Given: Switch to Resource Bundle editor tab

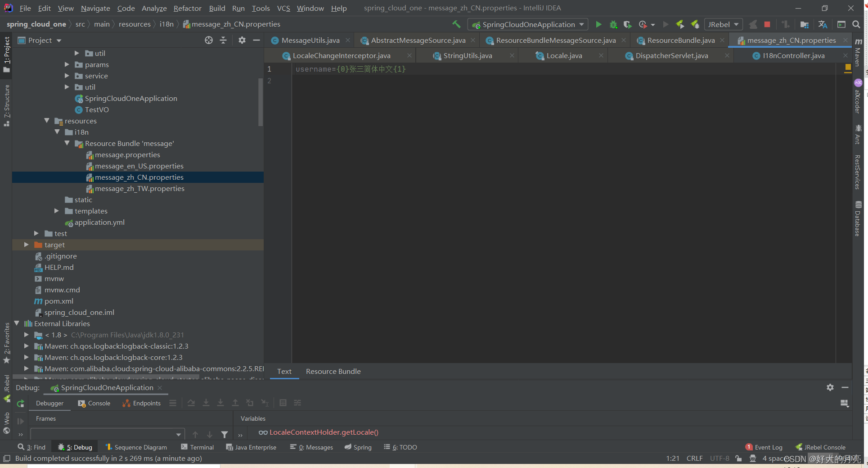Looking at the screenshot, I should pos(333,371).
